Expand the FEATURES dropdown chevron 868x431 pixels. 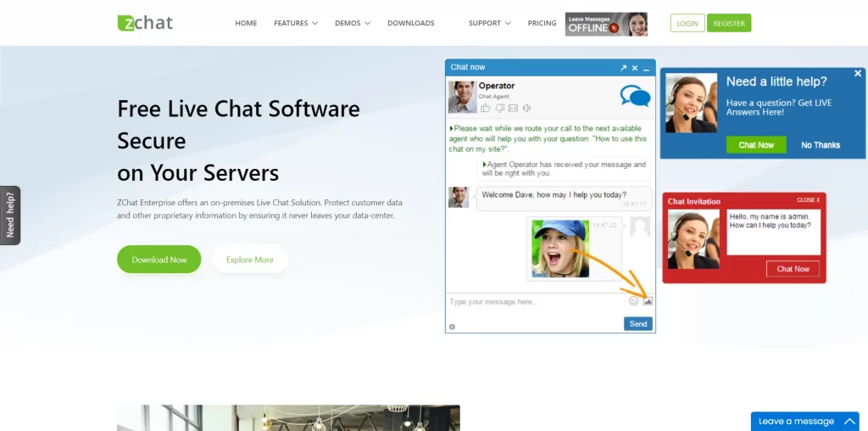314,23
